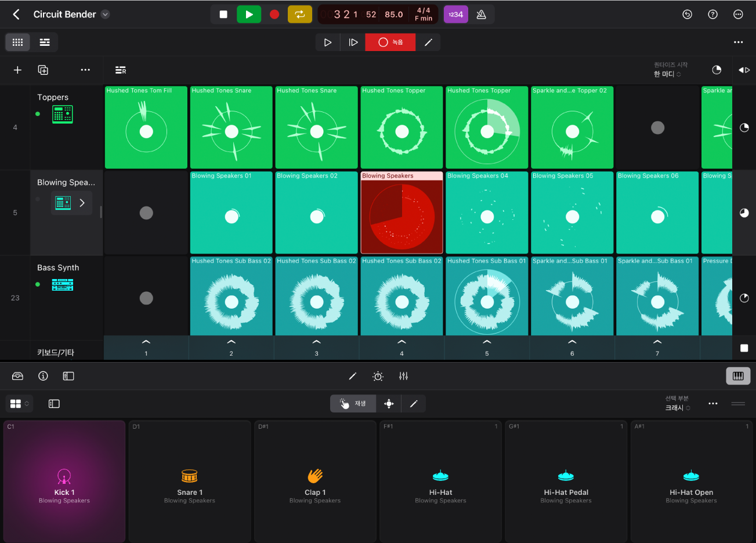Trigger the Blowing Speakers 04 cell
756x543 pixels.
(487, 213)
